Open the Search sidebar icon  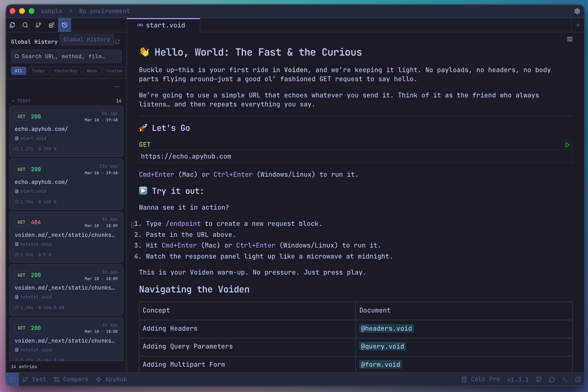point(25,25)
